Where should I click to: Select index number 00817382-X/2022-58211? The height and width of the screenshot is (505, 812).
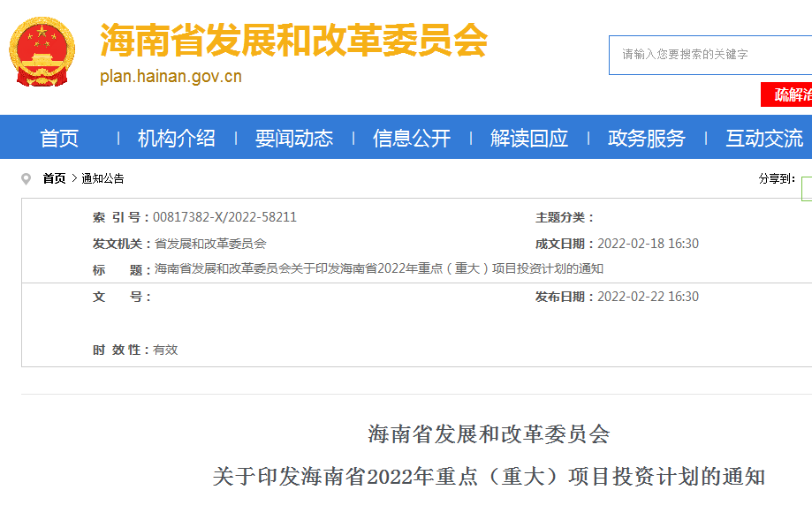click(x=224, y=217)
